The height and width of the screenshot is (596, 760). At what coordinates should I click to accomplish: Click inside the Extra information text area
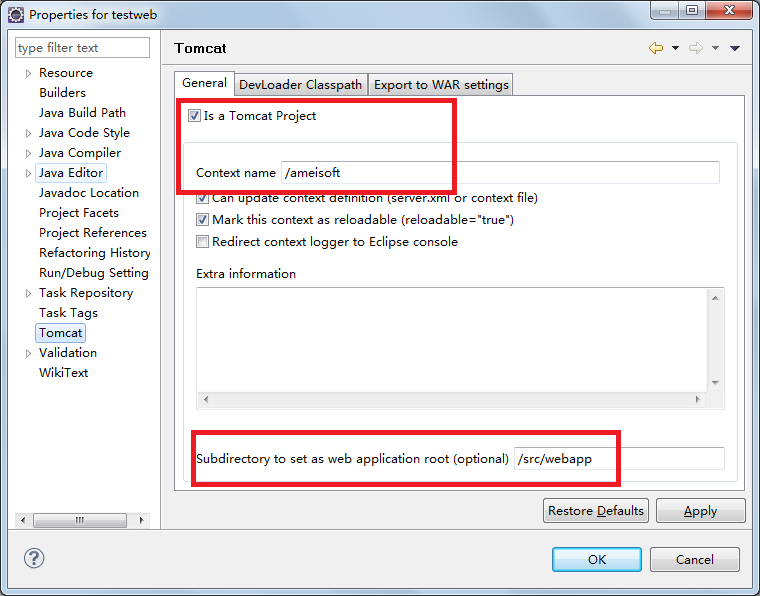coord(452,340)
